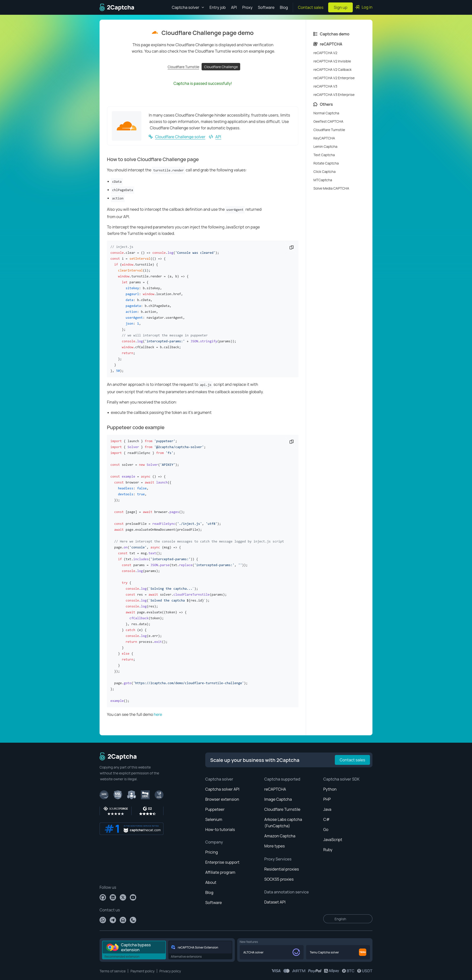Open Python SDK footer link
The height and width of the screenshot is (980, 472).
[330, 789]
